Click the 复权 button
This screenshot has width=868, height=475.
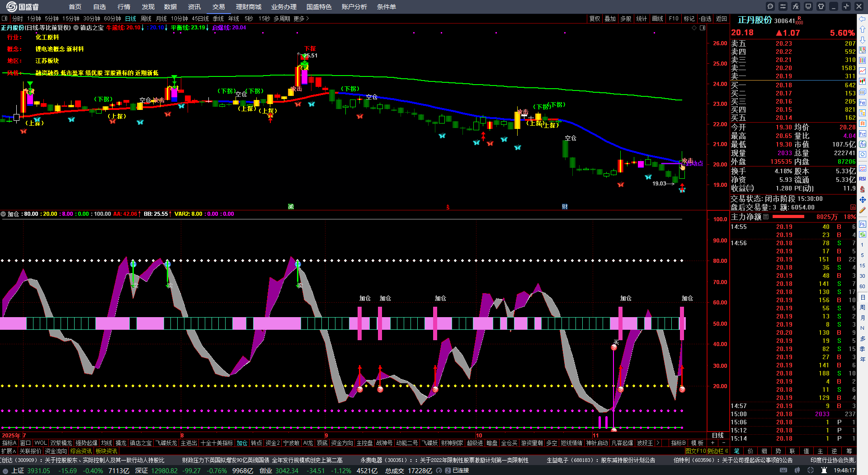click(x=594, y=19)
